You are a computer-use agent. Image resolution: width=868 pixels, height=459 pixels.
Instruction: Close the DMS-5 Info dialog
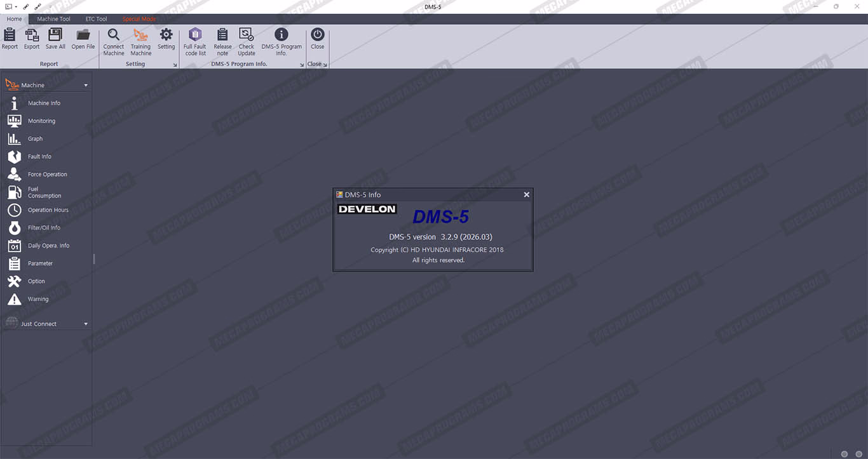tap(526, 195)
